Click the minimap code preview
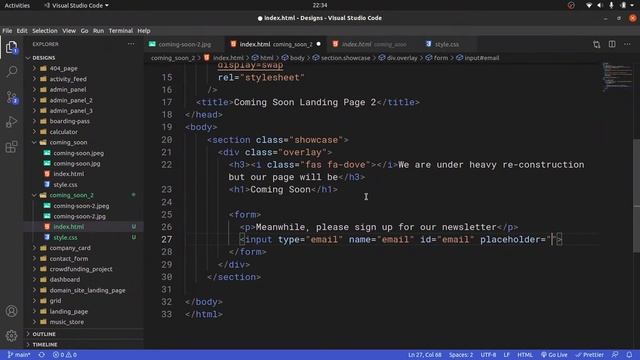640x360 pixels. coord(618,78)
